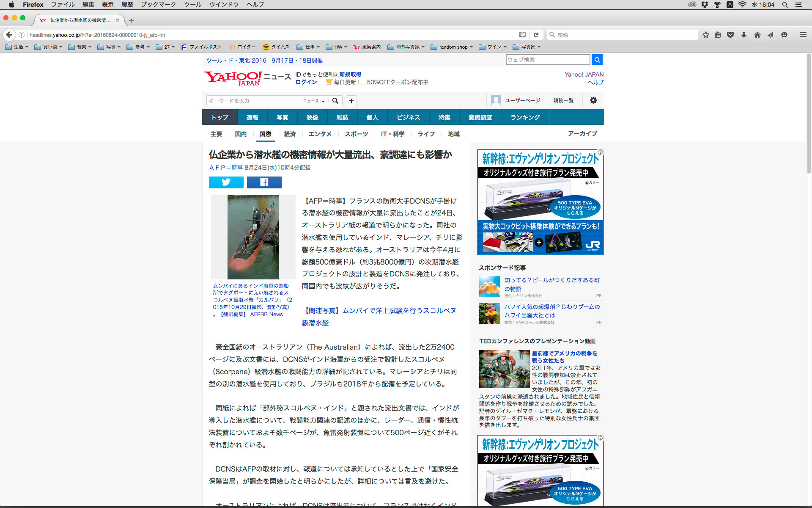Click the blue web search magnifier button
Image resolution: width=812 pixels, height=508 pixels.
[597, 60]
